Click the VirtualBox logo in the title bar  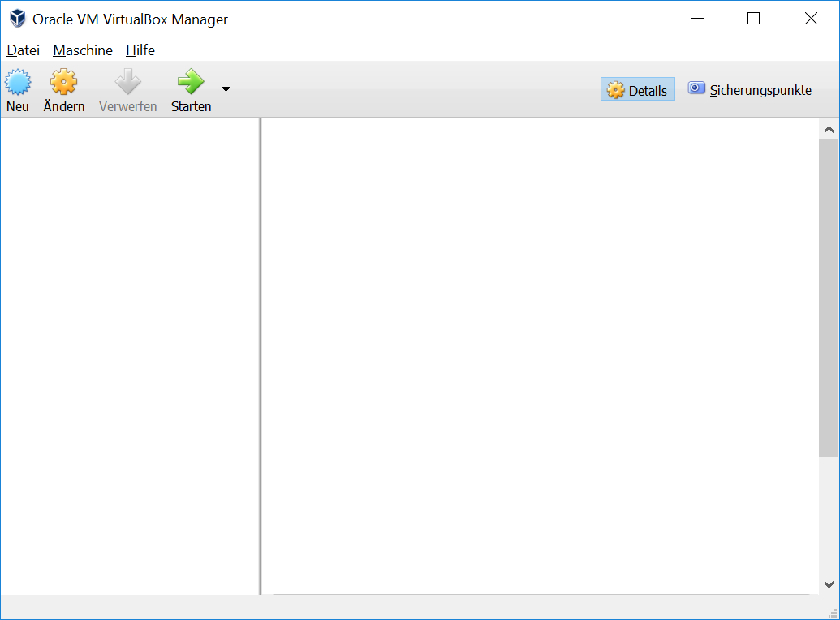(18, 19)
